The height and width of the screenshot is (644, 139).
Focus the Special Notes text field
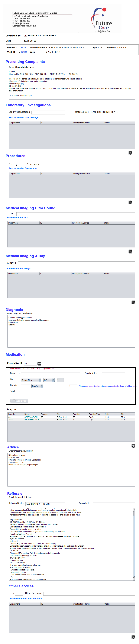click(113, 374)
